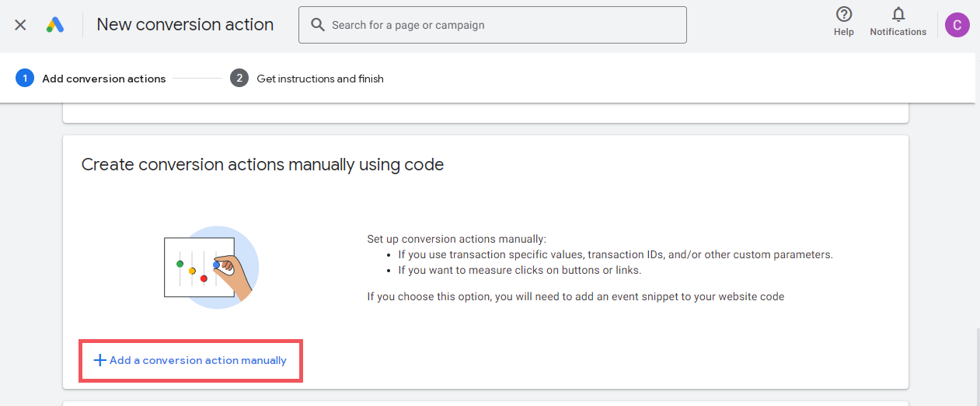Open Help via question mark icon

coord(843,14)
